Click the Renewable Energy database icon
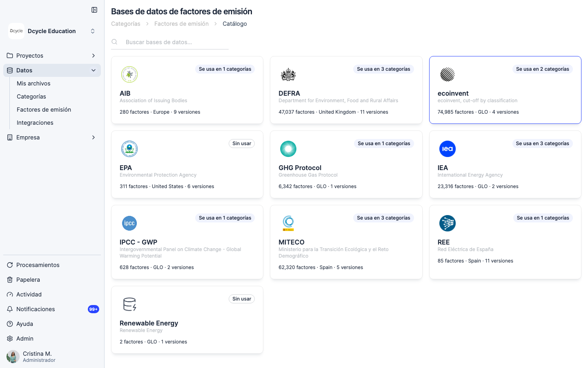The width and height of the screenshot is (588, 368). pyautogui.click(x=129, y=304)
